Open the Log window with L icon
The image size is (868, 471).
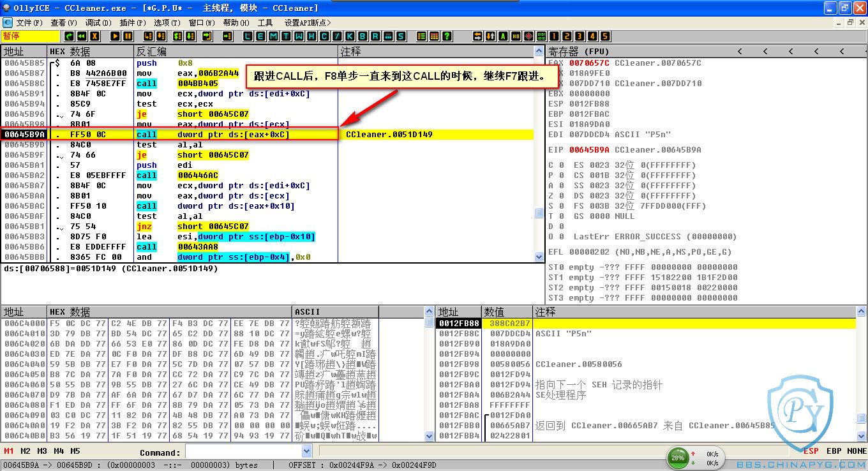[x=248, y=36]
